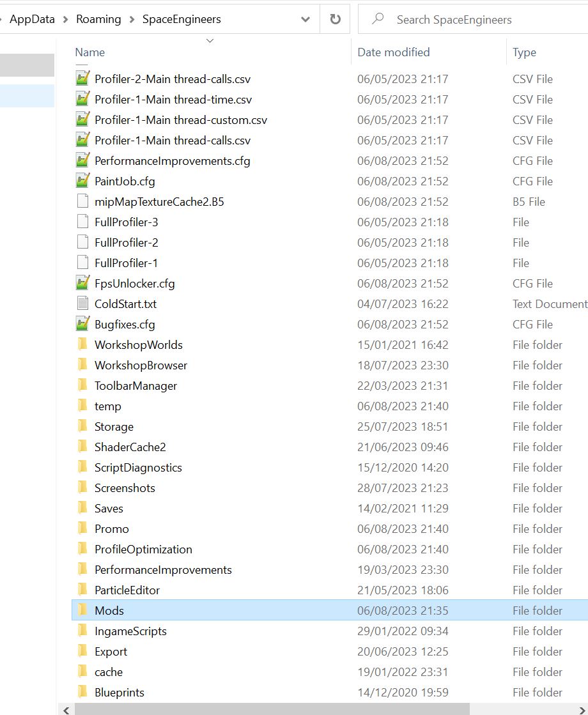Click the B5 File type cell
Image resolution: width=588 pixels, height=715 pixels.
(529, 201)
